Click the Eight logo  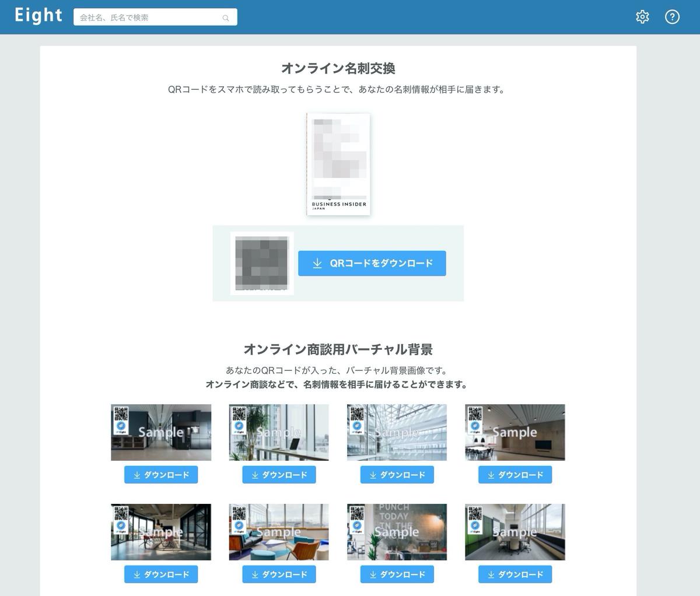(x=37, y=15)
